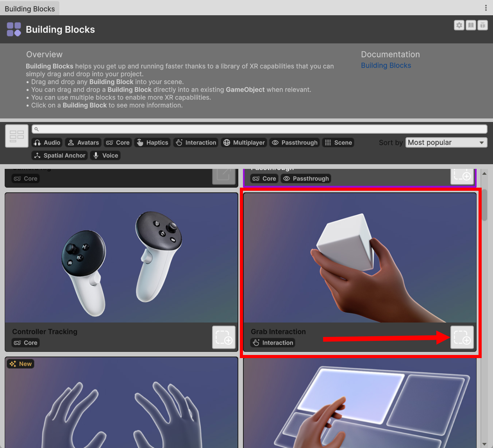Click the Controller Tracking title text
The image size is (493, 448).
pos(45,332)
